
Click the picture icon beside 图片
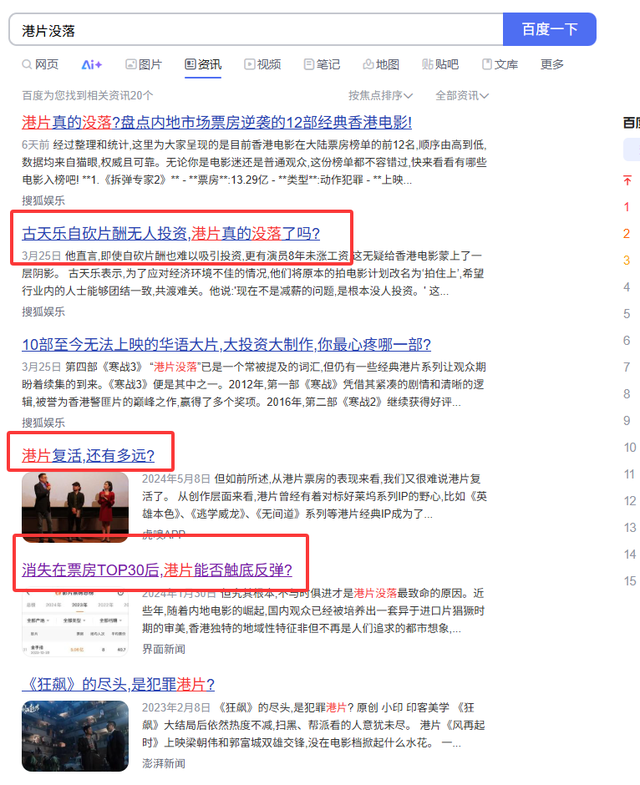(131, 65)
